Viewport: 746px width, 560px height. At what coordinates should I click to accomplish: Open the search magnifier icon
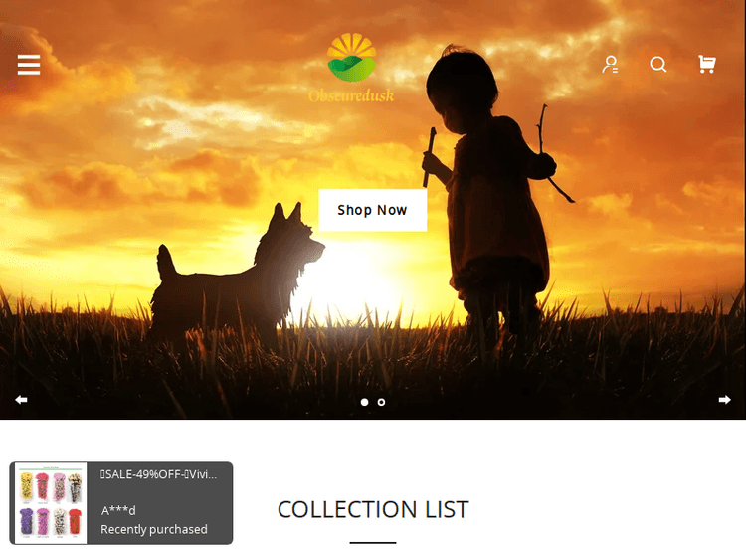[x=658, y=64]
